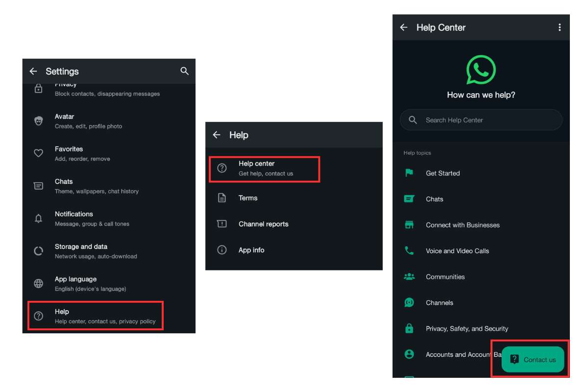
Task: Open the three-dot menu in Help Center
Action: tap(560, 27)
